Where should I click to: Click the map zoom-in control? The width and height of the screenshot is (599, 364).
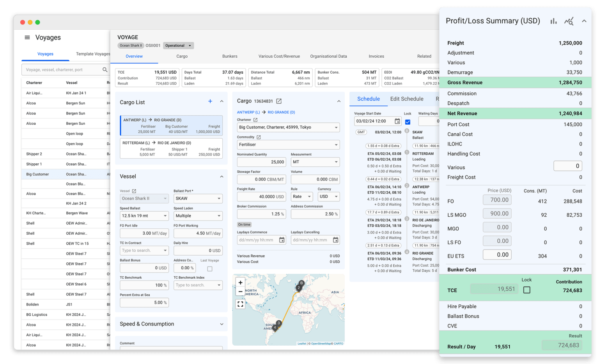pos(241,282)
